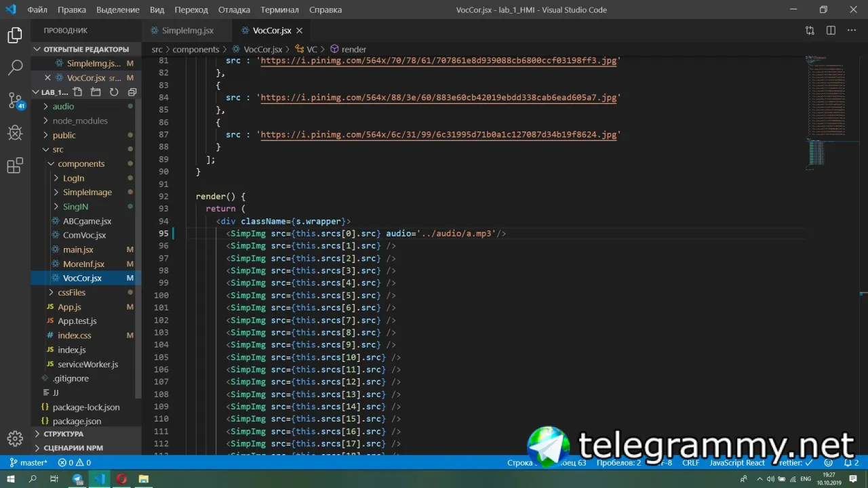Screen dimensions: 868x488
Task: Click the errors and warnings status indicator
Action: pos(75,463)
